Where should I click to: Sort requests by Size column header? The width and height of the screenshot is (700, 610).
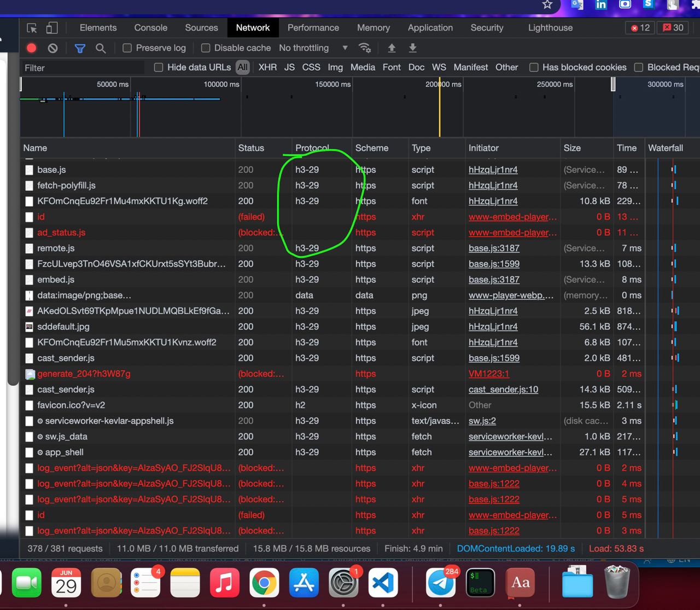(x=572, y=148)
